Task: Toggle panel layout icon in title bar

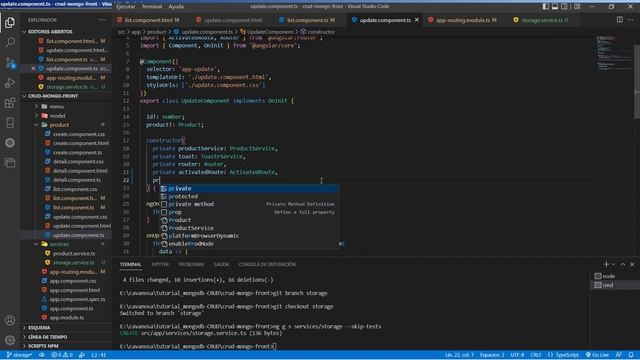Action: [555, 7]
